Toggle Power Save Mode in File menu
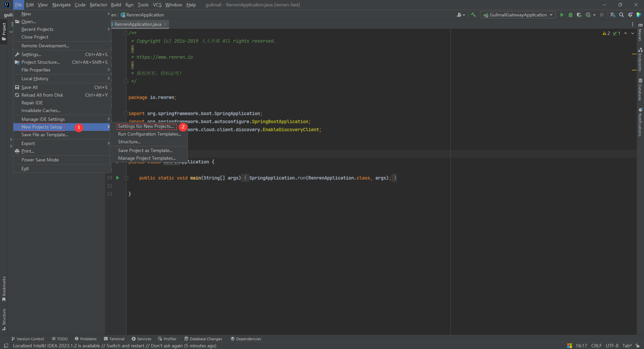Image resolution: width=644 pixels, height=349 pixels. pos(40,160)
